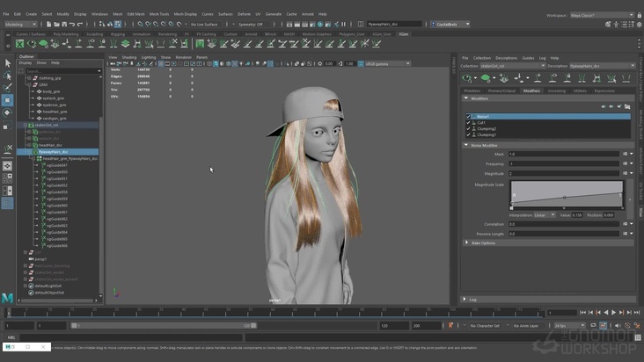Select the arrow Select tool in the toolbox
The height and width of the screenshot is (362, 644).
7,63
